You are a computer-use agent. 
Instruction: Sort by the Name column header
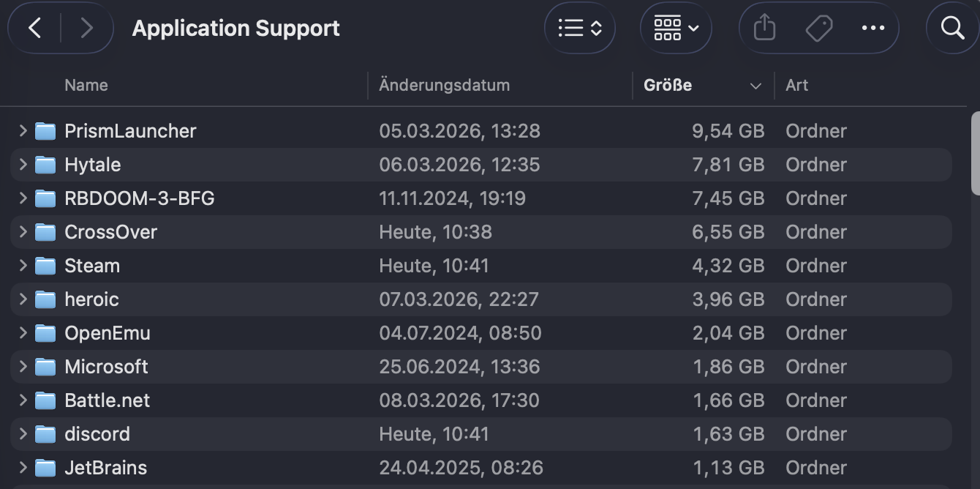coord(86,85)
